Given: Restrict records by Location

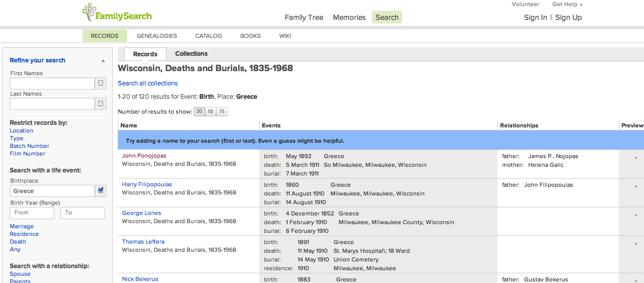Looking at the screenshot, I should [22, 130].
